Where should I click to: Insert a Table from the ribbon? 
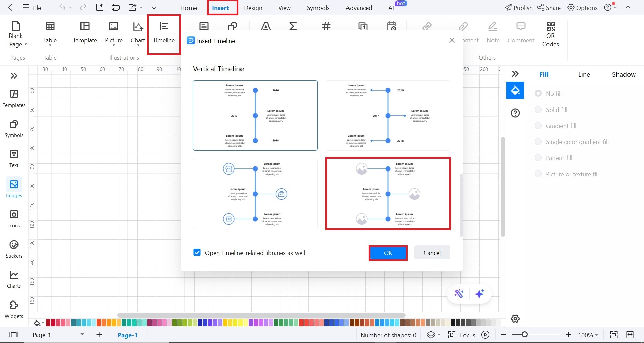[x=50, y=33]
